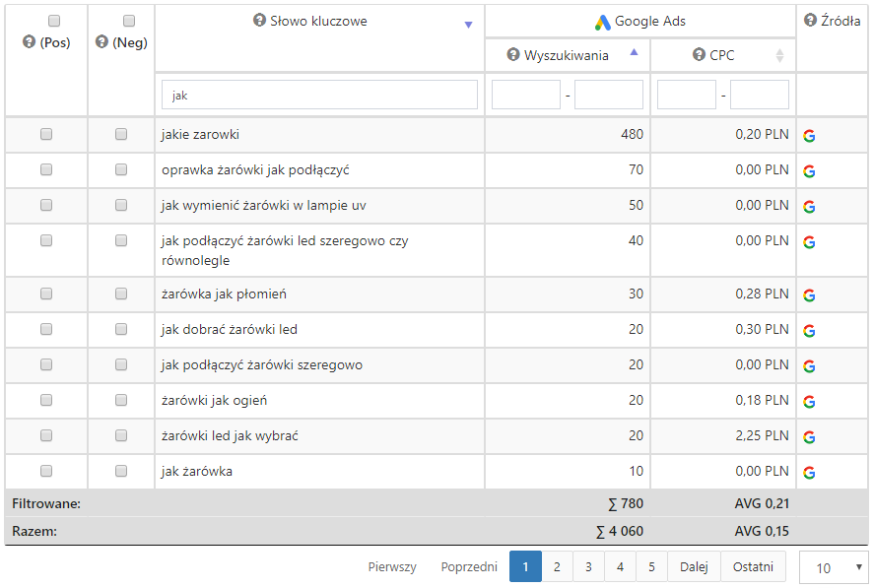
Task: Click the help icon beside (Neg)
Action: pos(101,42)
